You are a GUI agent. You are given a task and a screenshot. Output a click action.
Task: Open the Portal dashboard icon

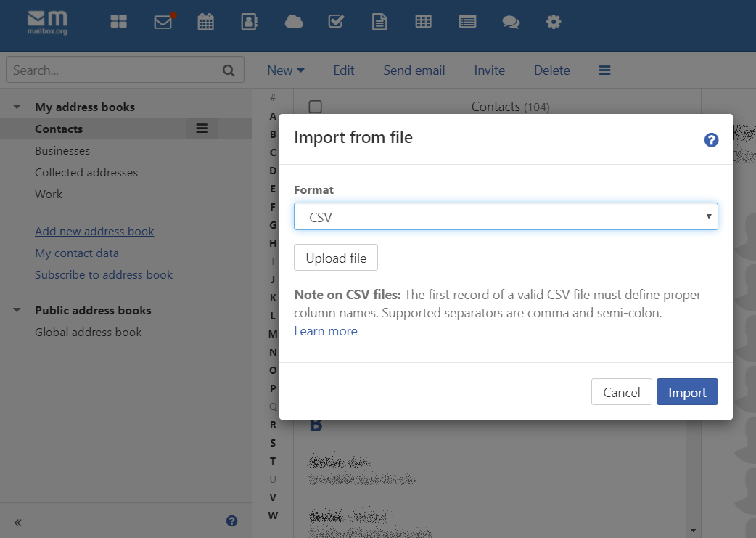point(118,22)
